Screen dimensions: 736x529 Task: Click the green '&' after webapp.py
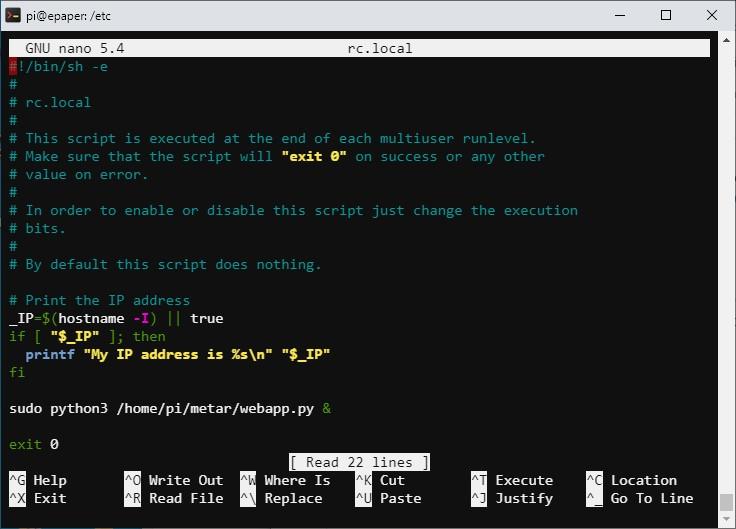327,408
